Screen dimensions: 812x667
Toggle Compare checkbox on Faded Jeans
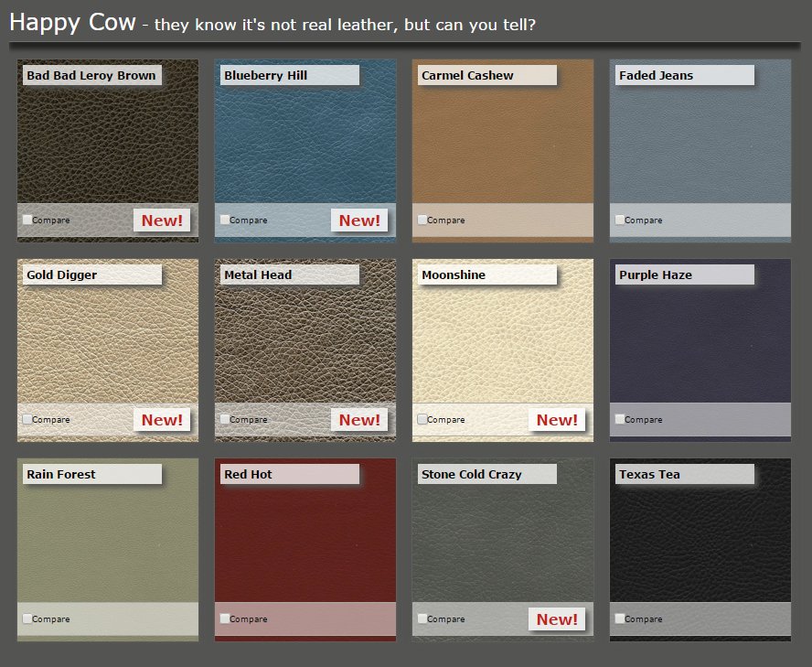click(620, 220)
